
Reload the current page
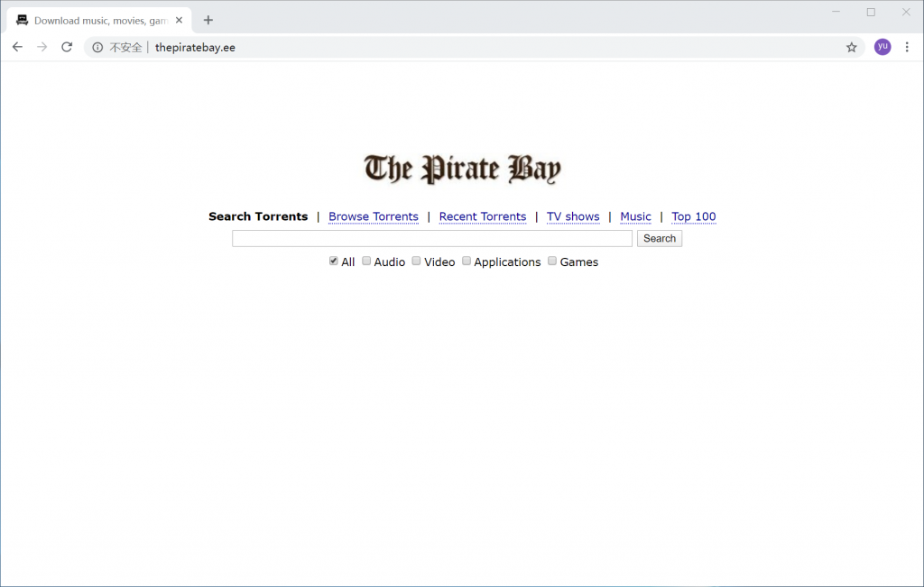[67, 47]
